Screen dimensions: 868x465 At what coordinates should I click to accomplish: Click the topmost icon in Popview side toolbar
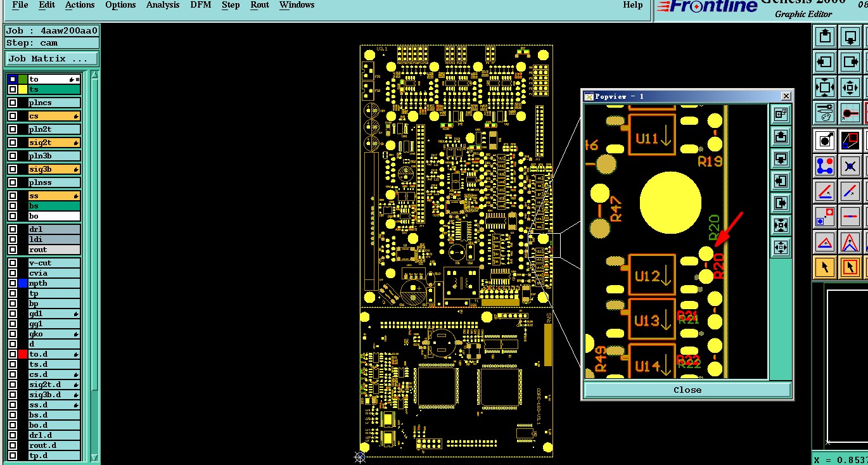tap(781, 114)
